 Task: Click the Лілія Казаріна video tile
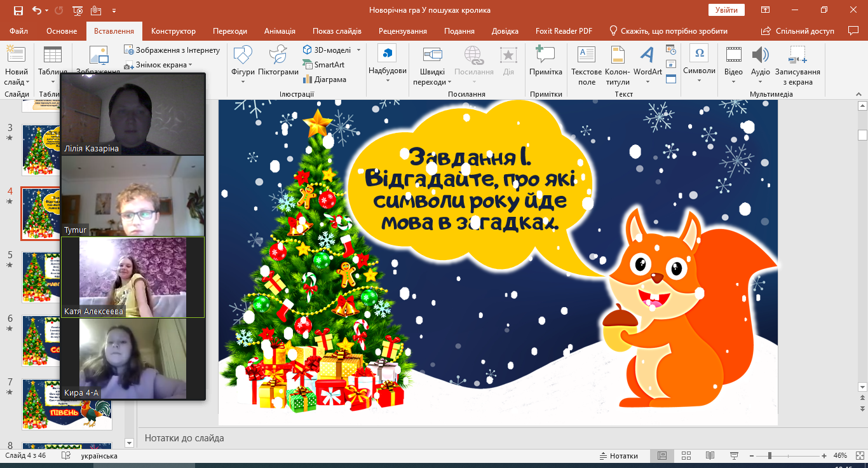click(x=133, y=114)
